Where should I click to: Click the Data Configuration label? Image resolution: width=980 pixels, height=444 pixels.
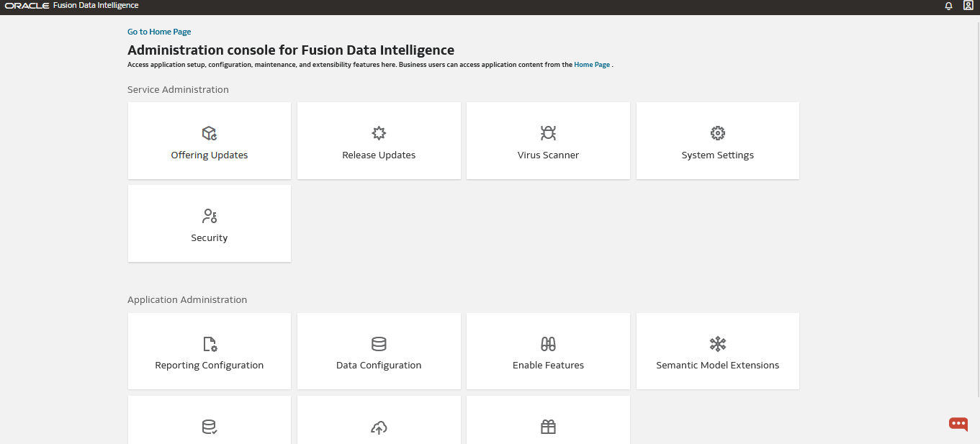[379, 365]
